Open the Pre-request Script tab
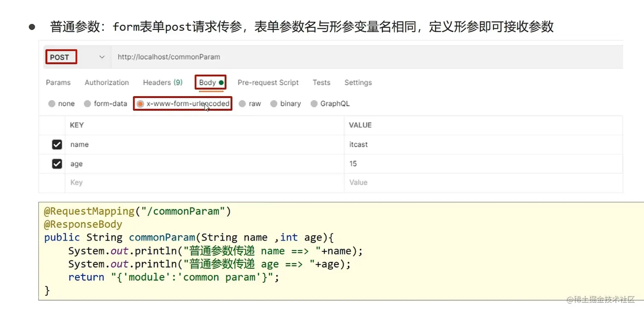The image size is (644, 313). pyautogui.click(x=268, y=83)
